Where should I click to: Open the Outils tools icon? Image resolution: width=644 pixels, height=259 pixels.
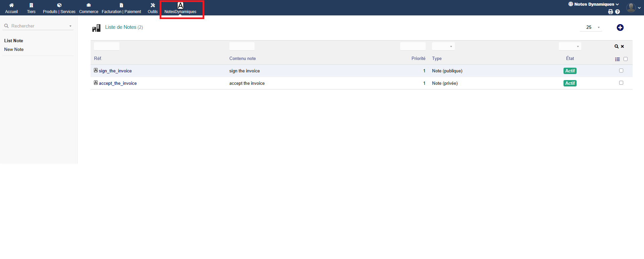153,5
